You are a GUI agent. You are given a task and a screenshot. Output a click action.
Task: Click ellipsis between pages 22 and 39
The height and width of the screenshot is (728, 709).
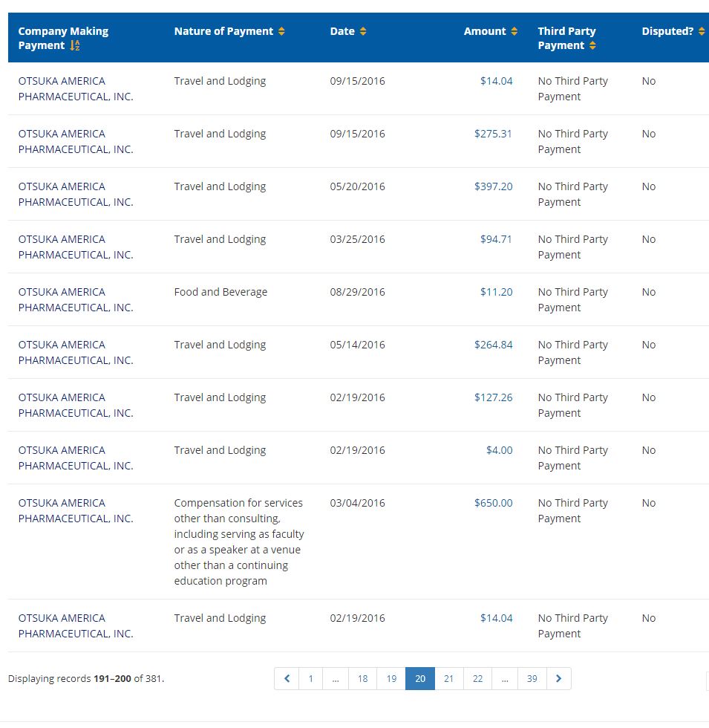click(x=505, y=678)
